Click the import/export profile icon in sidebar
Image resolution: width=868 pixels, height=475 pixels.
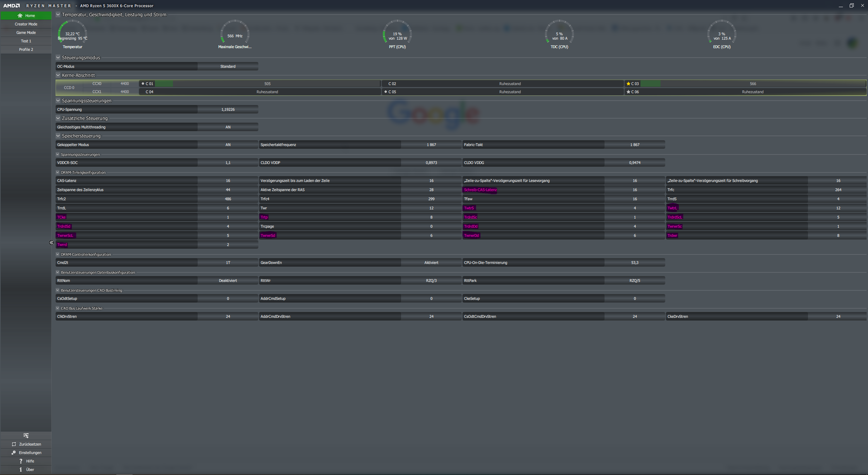26,436
